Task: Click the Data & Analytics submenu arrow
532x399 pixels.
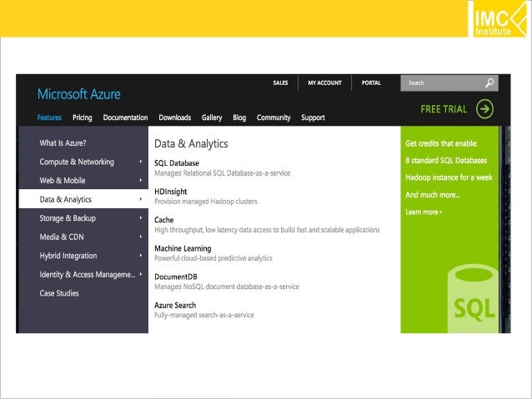Action: pyautogui.click(x=140, y=199)
